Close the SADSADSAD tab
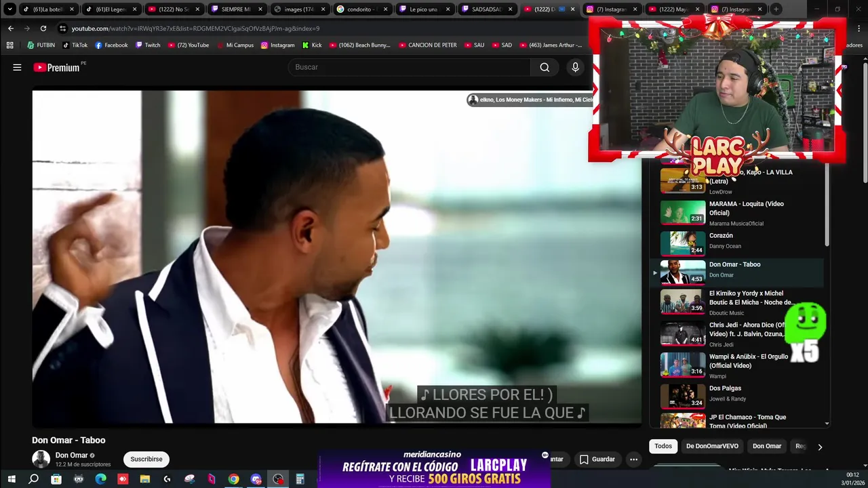This screenshot has width=868, height=488. tap(511, 9)
